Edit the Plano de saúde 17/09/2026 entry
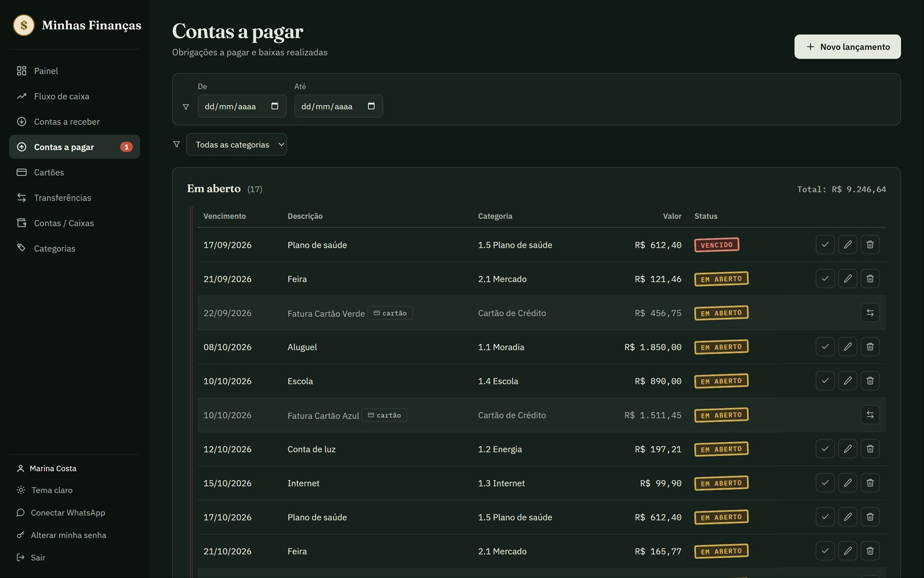Image resolution: width=924 pixels, height=578 pixels. coord(847,244)
